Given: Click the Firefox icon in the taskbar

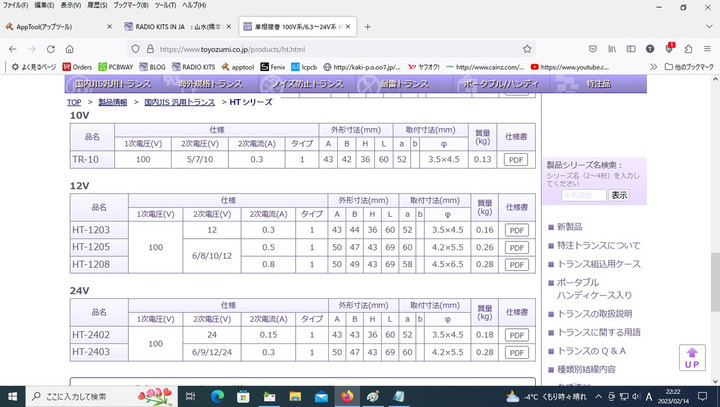Looking at the screenshot, I should tap(347, 396).
